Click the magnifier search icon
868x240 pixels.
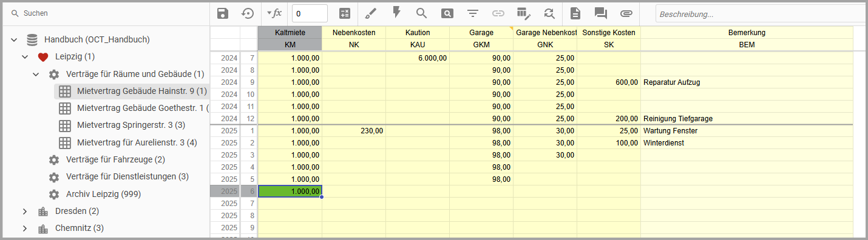click(421, 13)
